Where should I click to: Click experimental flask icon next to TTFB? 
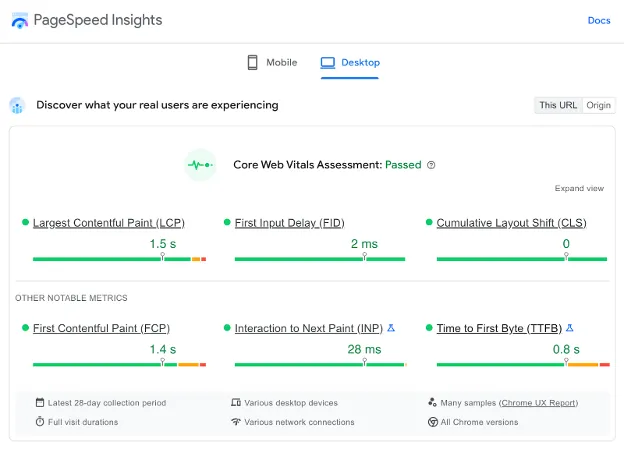[x=569, y=328]
